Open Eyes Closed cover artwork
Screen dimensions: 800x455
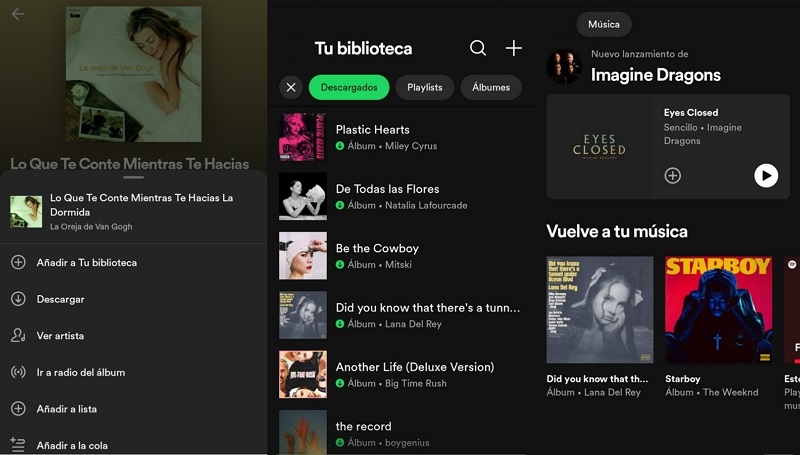pos(599,146)
